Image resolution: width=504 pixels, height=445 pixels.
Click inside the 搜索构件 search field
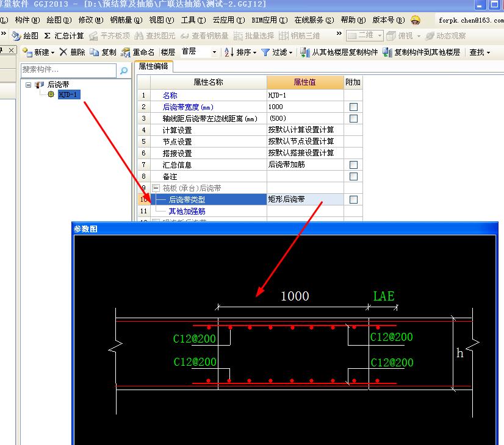(67, 71)
